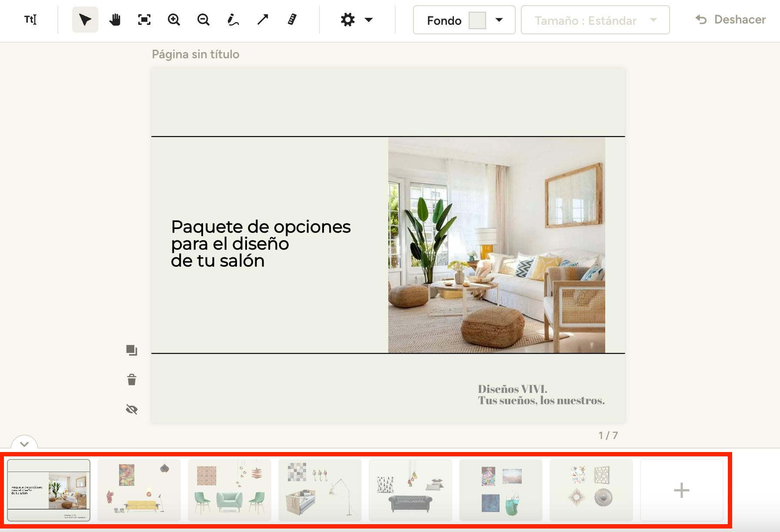Open the gear settings dropdown
Image resolution: width=780 pixels, height=532 pixels.
pos(357,20)
